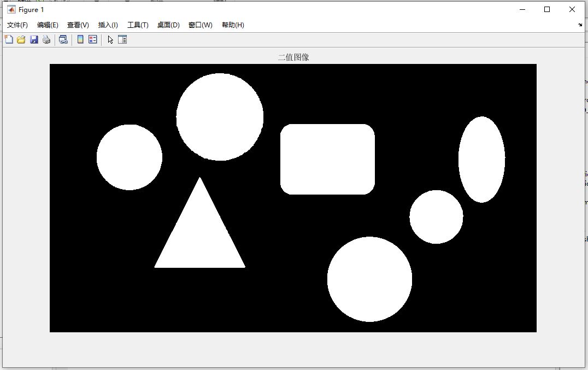Open the 桌面(D) menu
This screenshot has height=370, width=588.
coord(168,25)
